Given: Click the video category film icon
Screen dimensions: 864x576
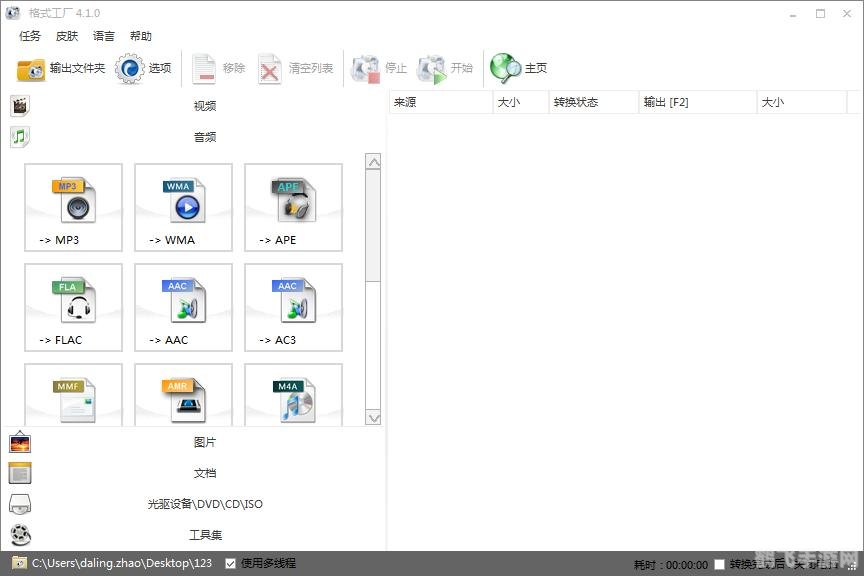Looking at the screenshot, I should pyautogui.click(x=19, y=104).
